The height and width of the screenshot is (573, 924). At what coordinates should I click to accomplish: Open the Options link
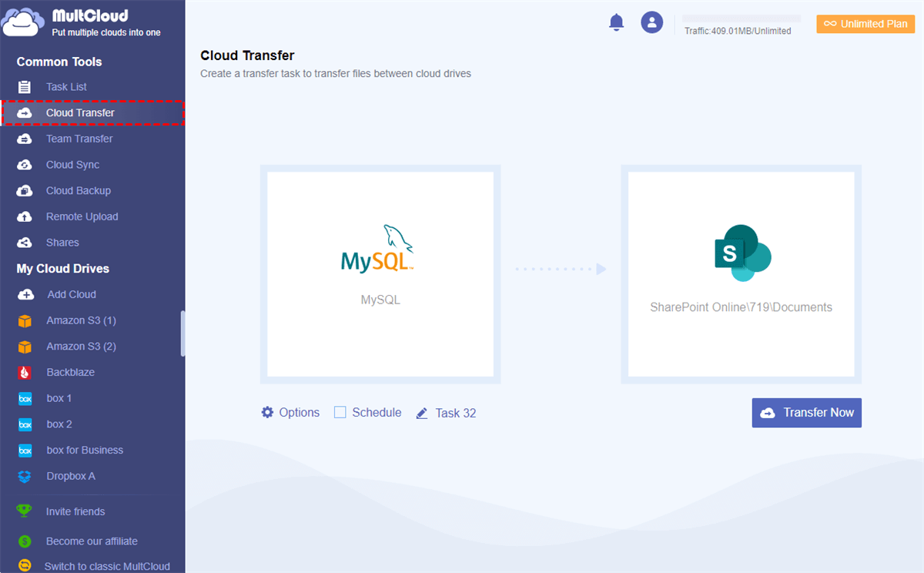pos(300,412)
